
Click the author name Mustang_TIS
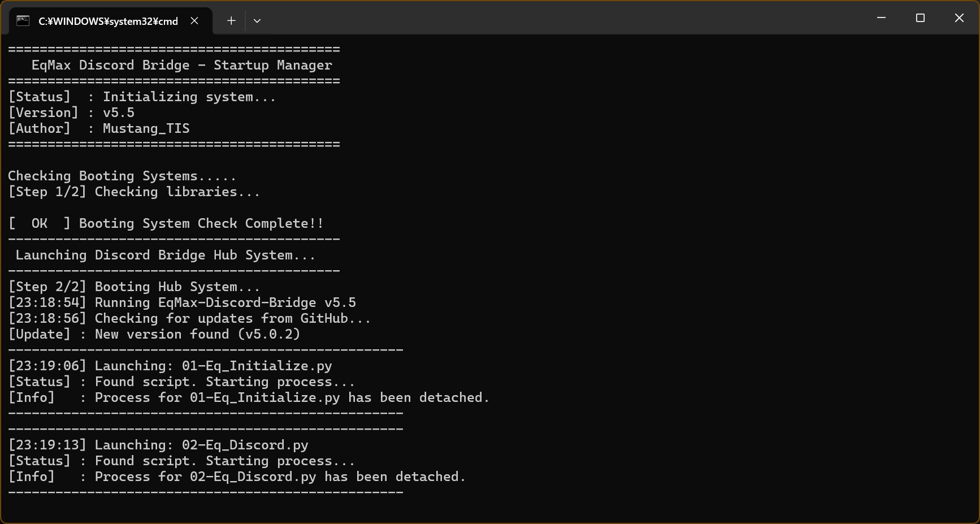146,129
